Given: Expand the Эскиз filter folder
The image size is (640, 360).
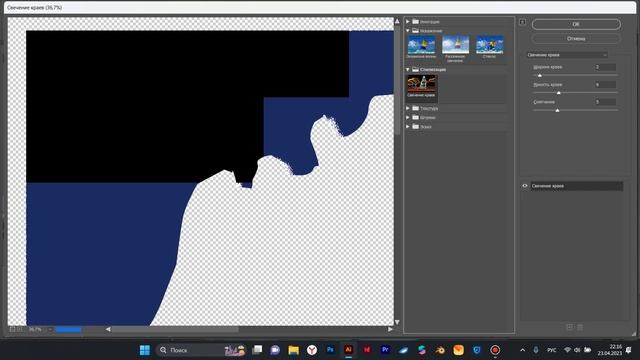Looking at the screenshot, I should (408, 127).
